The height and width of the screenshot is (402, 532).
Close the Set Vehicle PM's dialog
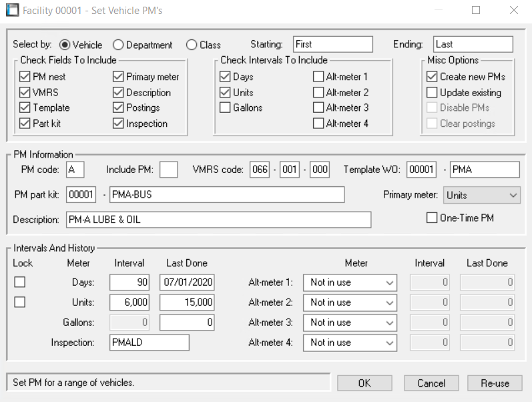tap(513, 11)
